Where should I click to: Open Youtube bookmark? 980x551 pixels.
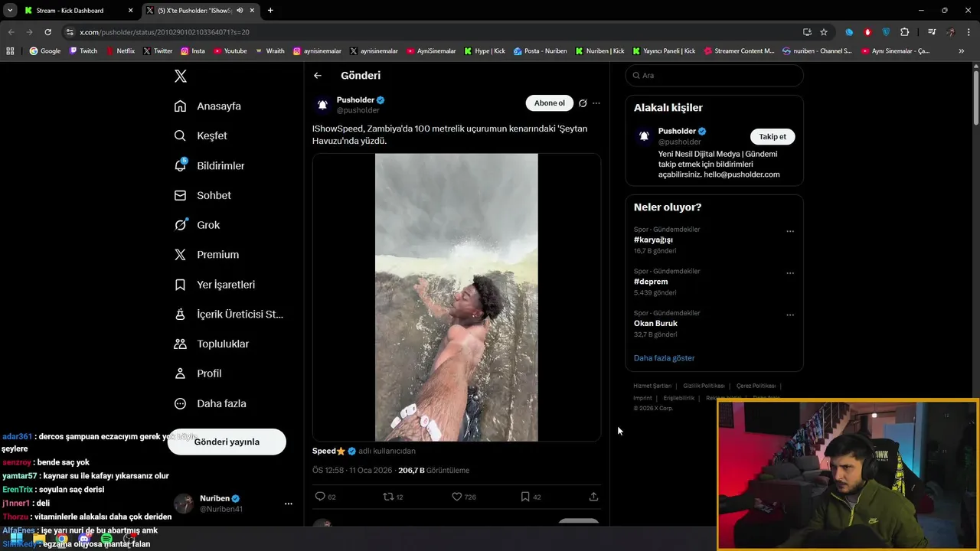coord(230,51)
